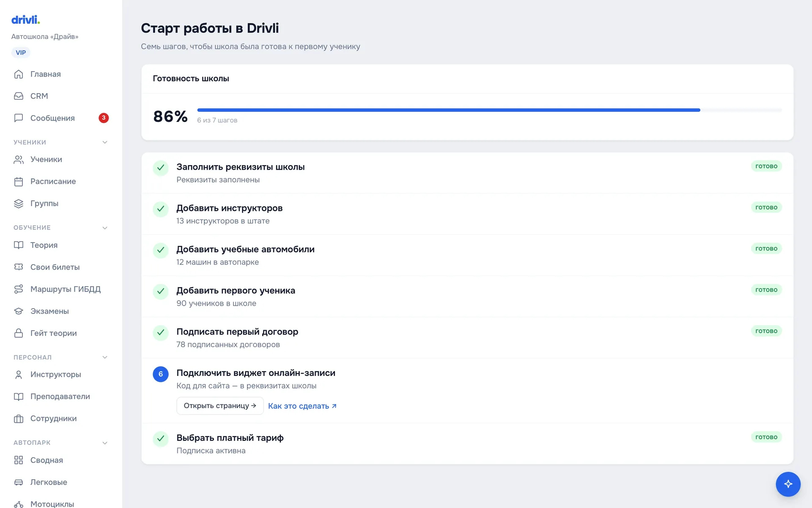This screenshot has width=812, height=508.
Task: Collapse the УЧЕНИКИ sidebar section
Action: tap(105, 142)
